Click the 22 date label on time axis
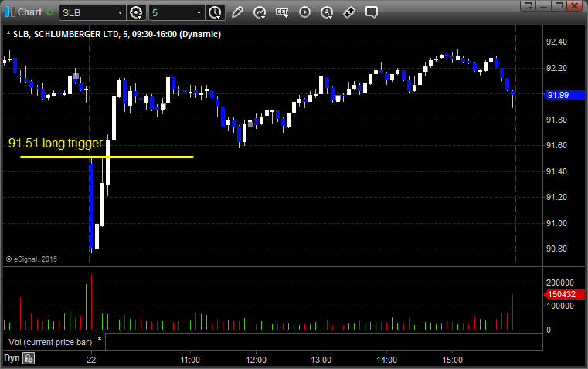 coord(90,360)
